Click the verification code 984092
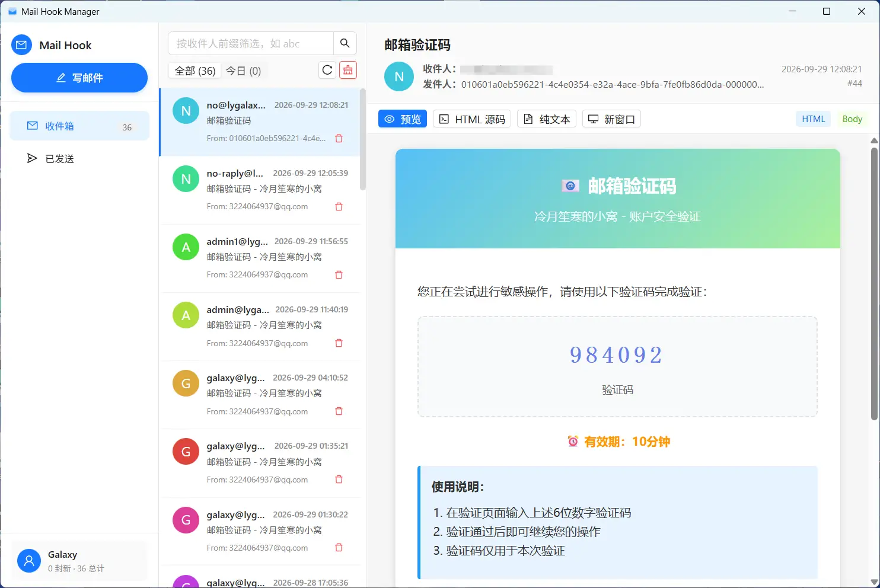 (x=617, y=355)
